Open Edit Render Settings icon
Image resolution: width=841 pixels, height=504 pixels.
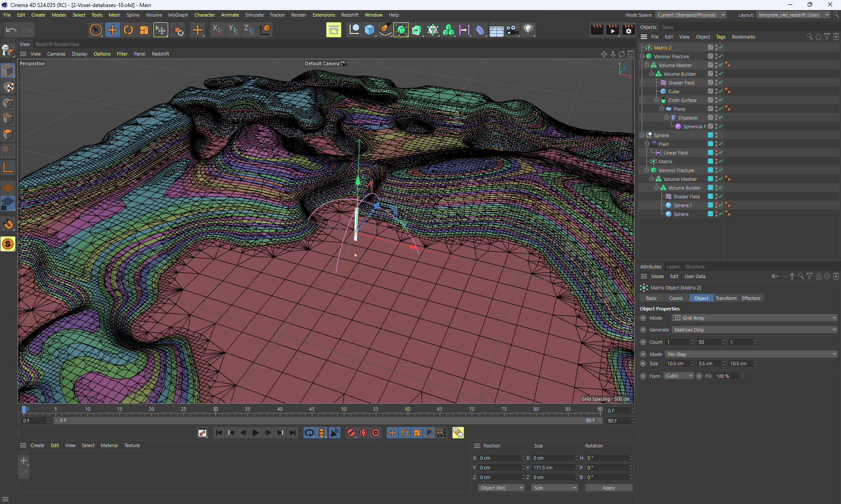(628, 30)
